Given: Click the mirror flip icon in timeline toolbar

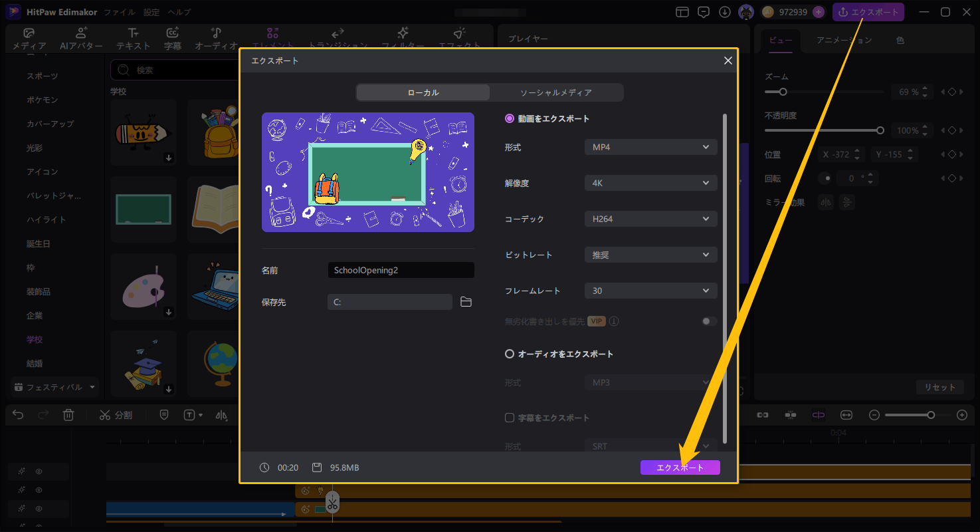Looking at the screenshot, I should pos(223,415).
